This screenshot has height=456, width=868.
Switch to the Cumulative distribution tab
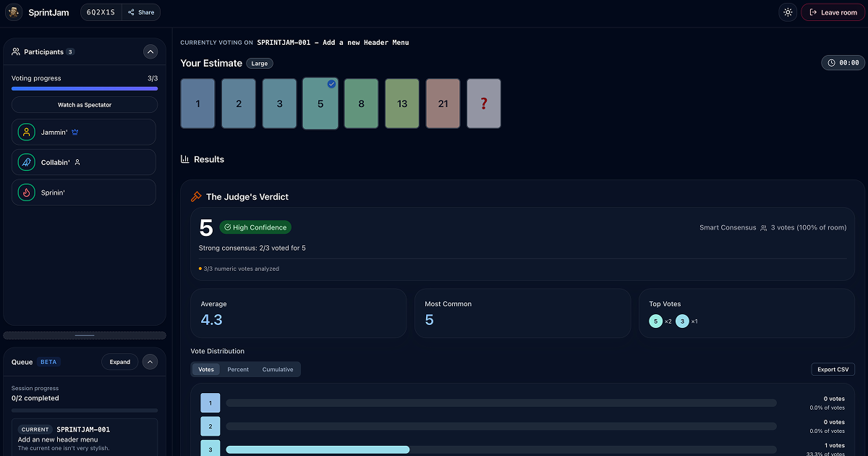(278, 370)
